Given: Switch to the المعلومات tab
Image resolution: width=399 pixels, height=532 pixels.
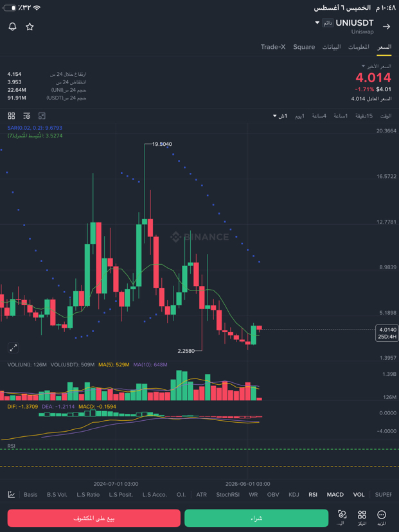Looking at the screenshot, I should click(x=359, y=47).
